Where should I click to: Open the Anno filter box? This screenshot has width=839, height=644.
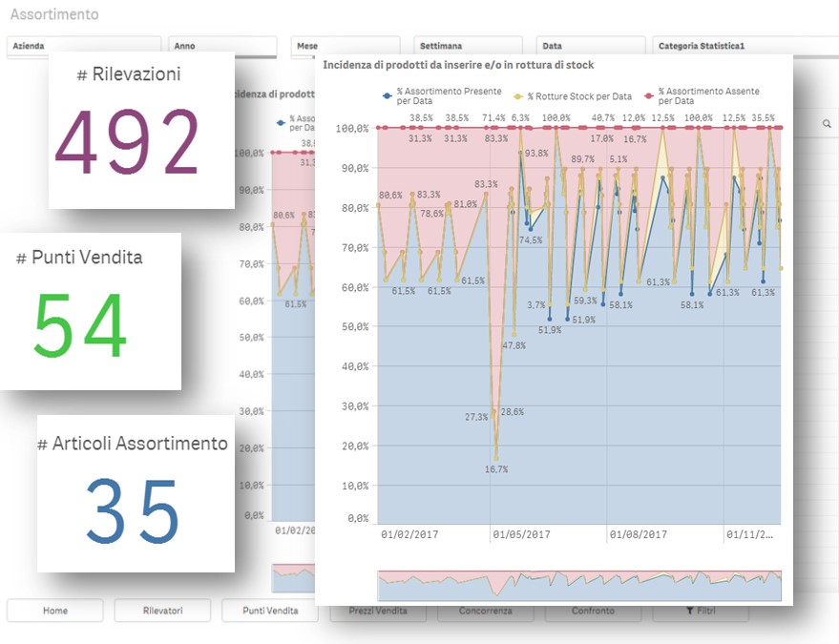[x=222, y=46]
